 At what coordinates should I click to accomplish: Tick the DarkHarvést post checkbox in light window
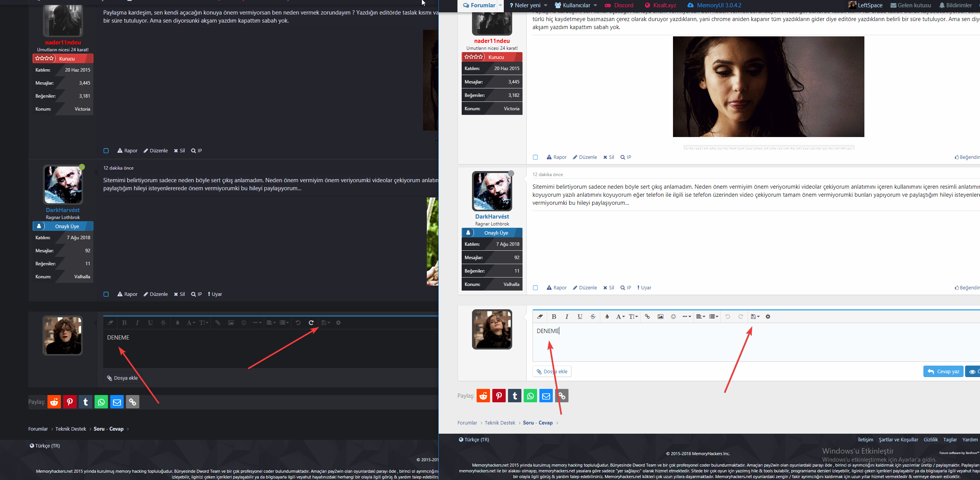536,288
